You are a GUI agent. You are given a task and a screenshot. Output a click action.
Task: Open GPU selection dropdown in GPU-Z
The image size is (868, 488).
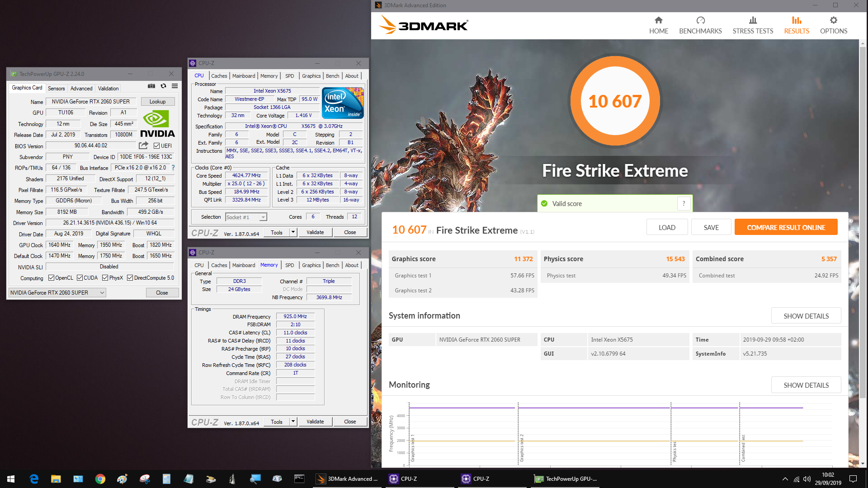57,293
